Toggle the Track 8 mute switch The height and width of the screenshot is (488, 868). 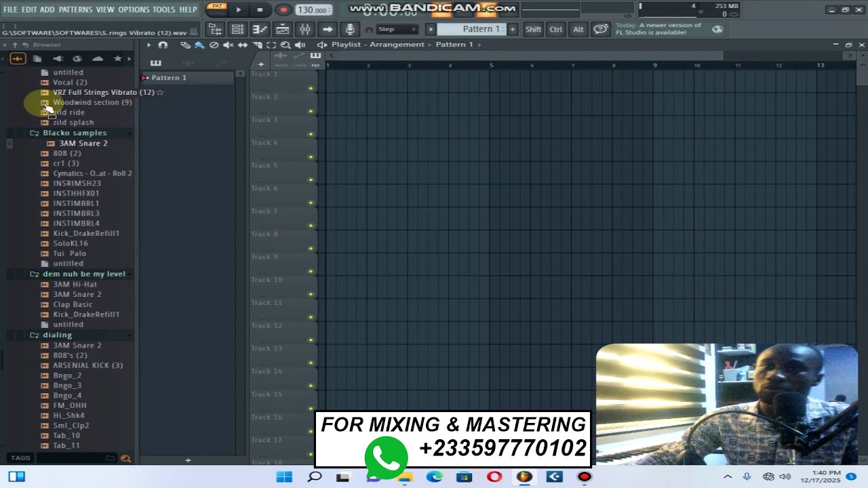point(311,249)
